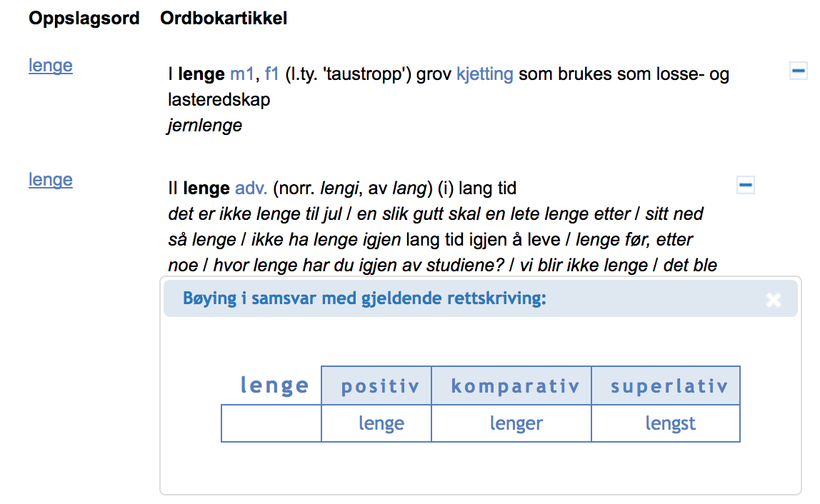Click the positiv form lenge cell
Image resolution: width=820 pixels, height=504 pixels.
click(x=376, y=423)
